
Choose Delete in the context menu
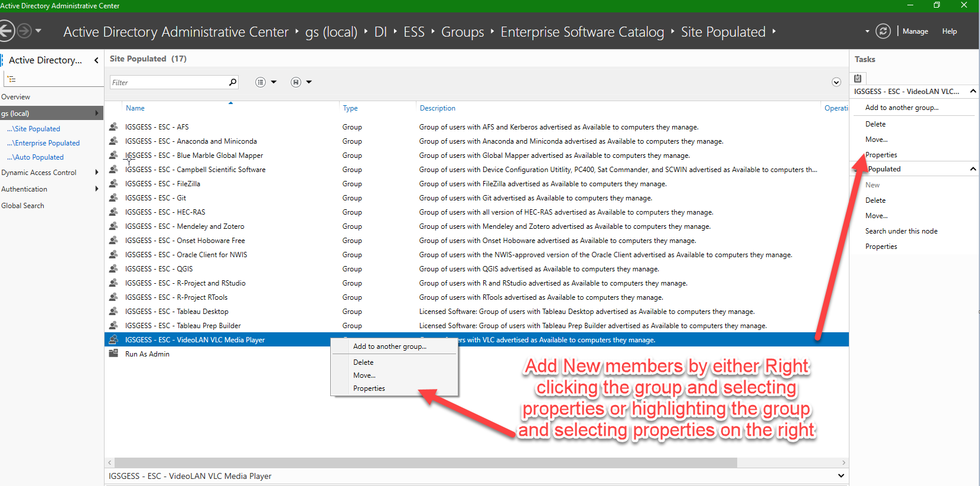394,362
